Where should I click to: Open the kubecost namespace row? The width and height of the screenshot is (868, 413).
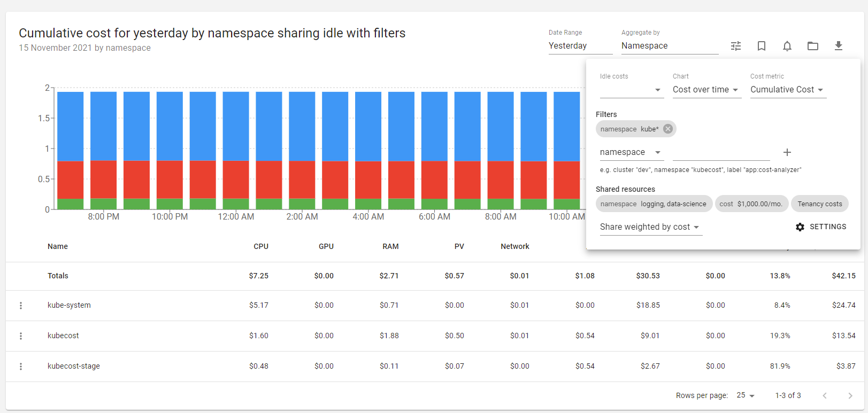coord(63,336)
